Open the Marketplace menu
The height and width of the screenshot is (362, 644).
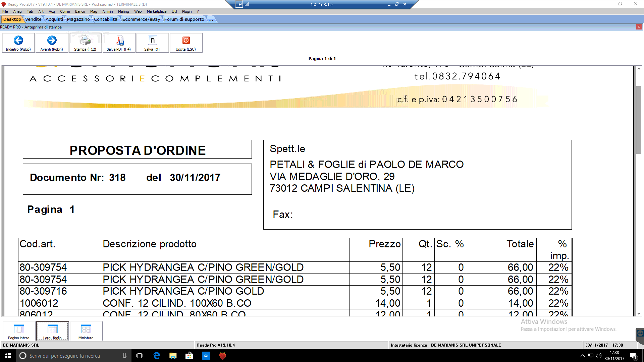click(156, 11)
